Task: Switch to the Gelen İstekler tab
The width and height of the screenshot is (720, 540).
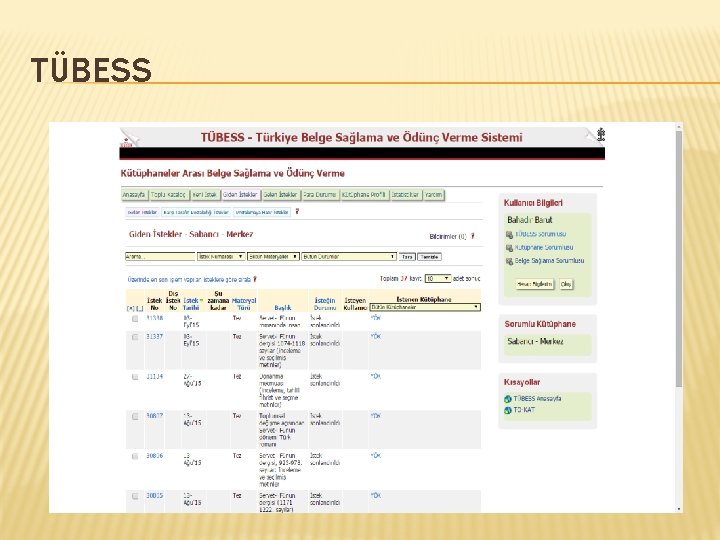Action: point(281,195)
